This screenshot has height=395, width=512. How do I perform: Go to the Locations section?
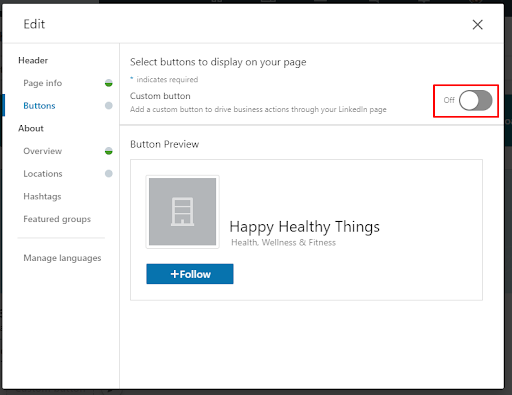[x=43, y=174]
